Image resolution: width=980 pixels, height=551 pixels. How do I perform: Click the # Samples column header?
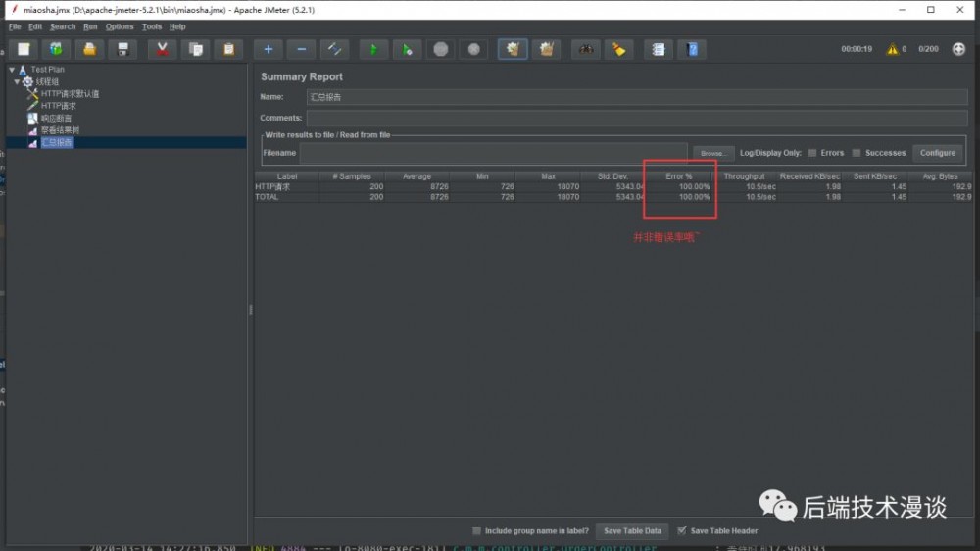(x=352, y=176)
